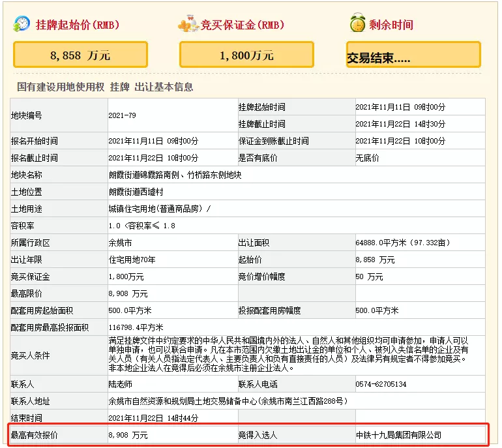
Task: Select the 剩余时间 heading
Action: point(391,25)
